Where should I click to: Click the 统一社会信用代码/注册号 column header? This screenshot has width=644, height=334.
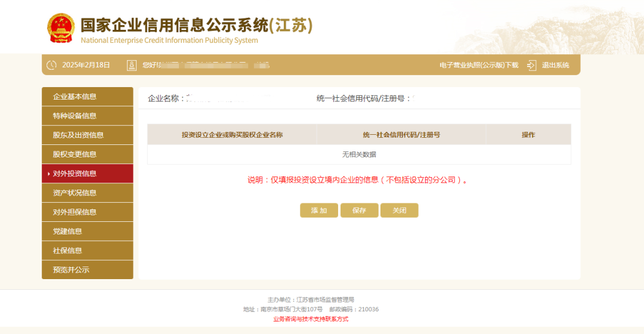point(401,135)
